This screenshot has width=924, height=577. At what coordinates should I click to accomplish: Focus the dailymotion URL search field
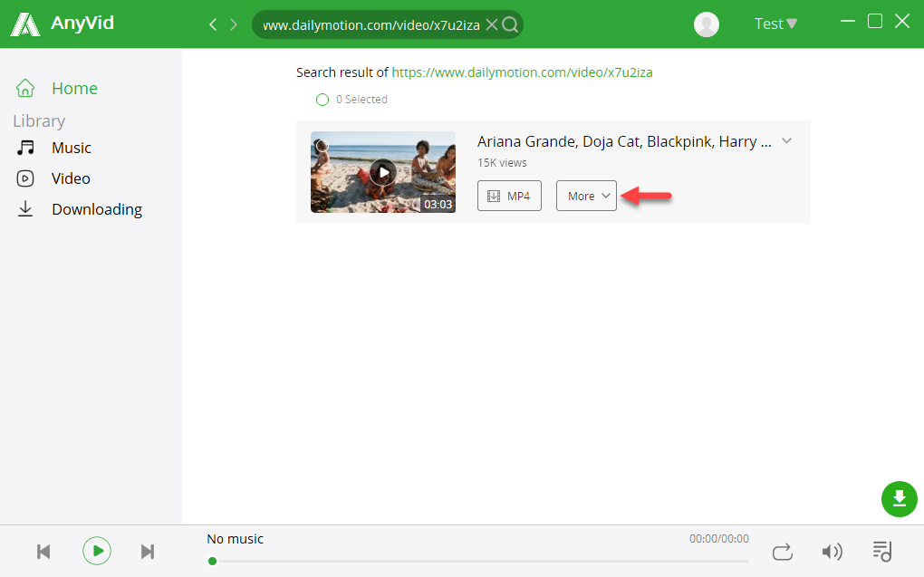coord(371,24)
